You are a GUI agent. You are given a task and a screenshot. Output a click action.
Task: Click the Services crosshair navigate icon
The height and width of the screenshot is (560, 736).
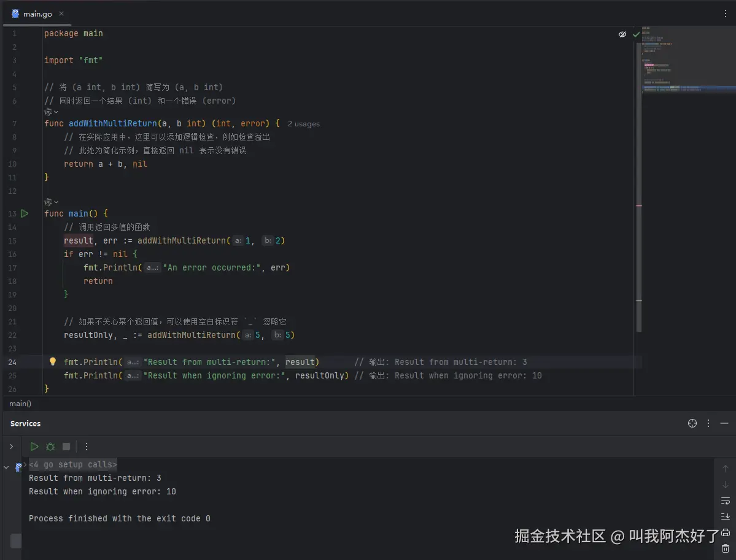(692, 423)
